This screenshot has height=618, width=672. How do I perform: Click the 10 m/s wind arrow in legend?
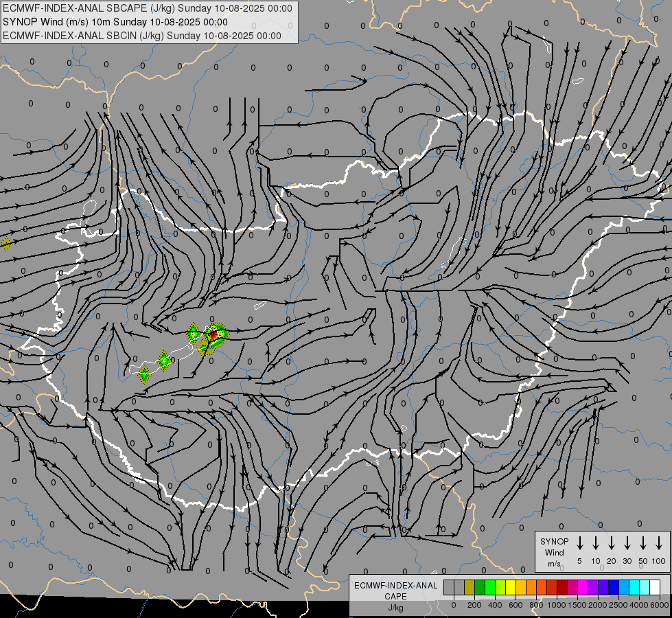(x=596, y=542)
